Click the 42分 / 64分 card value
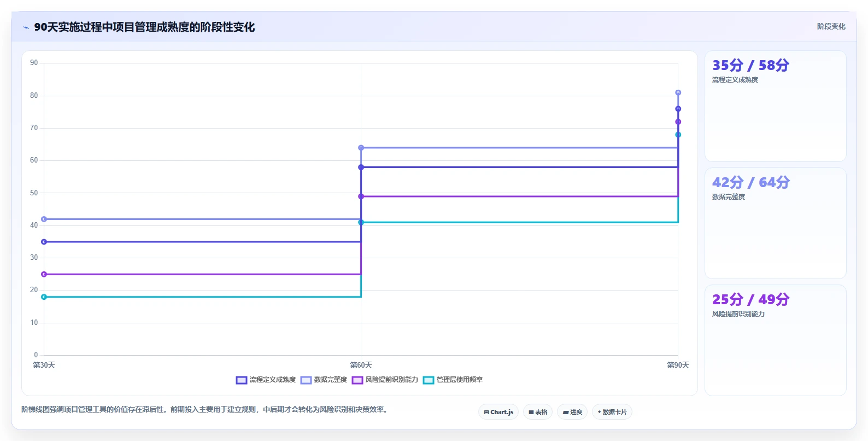Screen dimensions: 868x441 750,182
